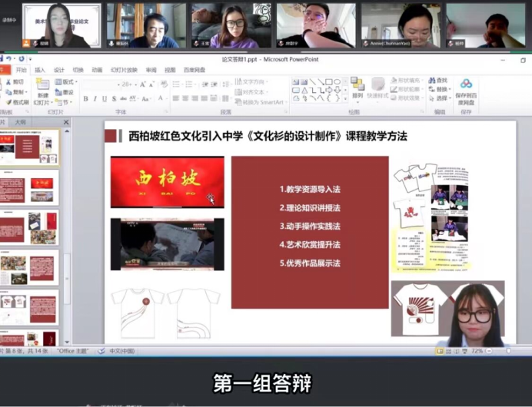Viewport: 532px width, 407px height.
Task: Click the increase font size icon
Action: point(142,84)
